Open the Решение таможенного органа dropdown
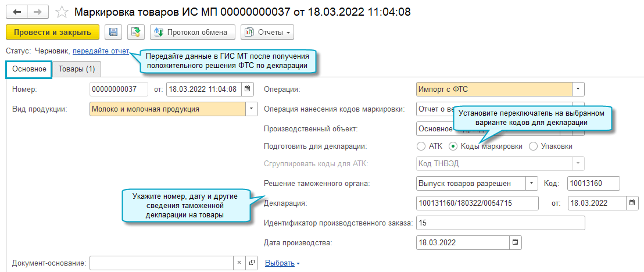 coord(532,184)
